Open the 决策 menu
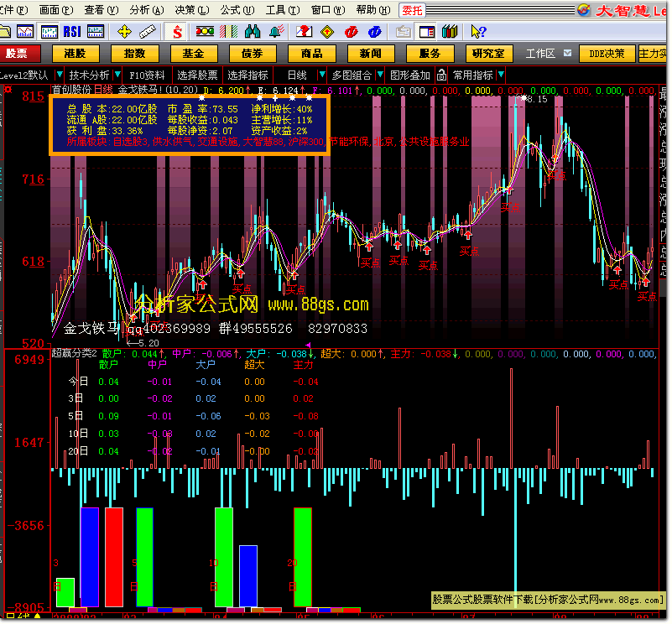This screenshot has width=672, height=624. point(192,10)
